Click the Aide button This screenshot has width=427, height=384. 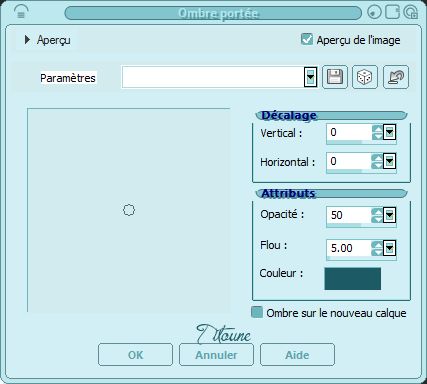tap(297, 355)
